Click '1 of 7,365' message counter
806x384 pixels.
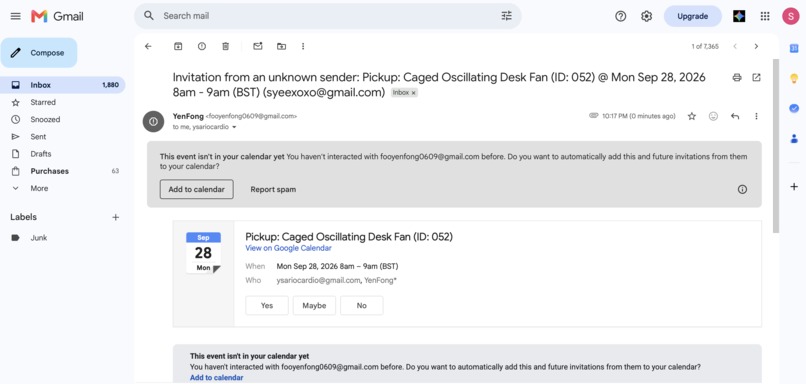tap(705, 46)
